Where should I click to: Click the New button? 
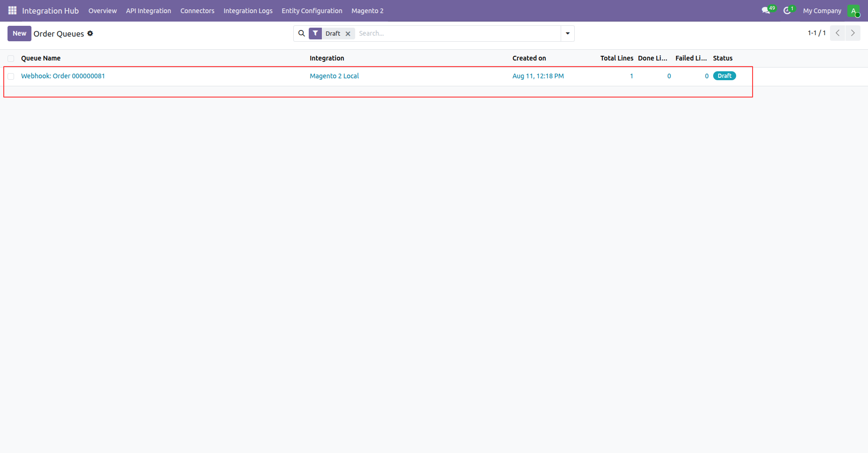point(19,33)
